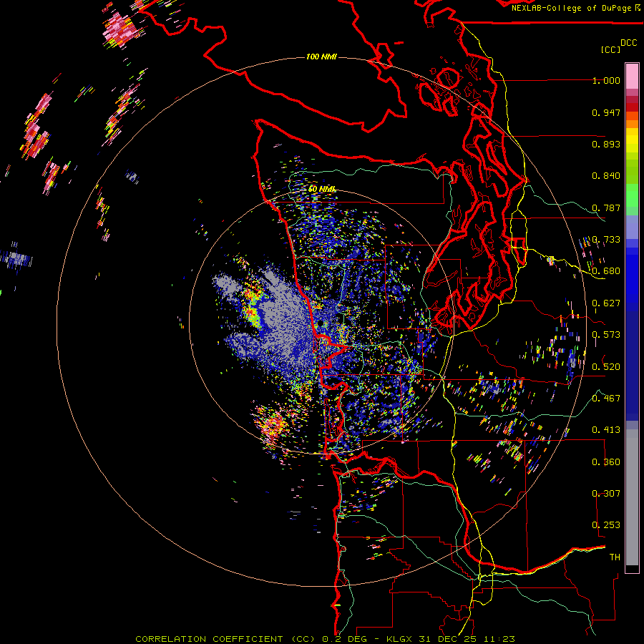Click the 50 NMI range ring label
This screenshot has height=644, width=644.
322,189
